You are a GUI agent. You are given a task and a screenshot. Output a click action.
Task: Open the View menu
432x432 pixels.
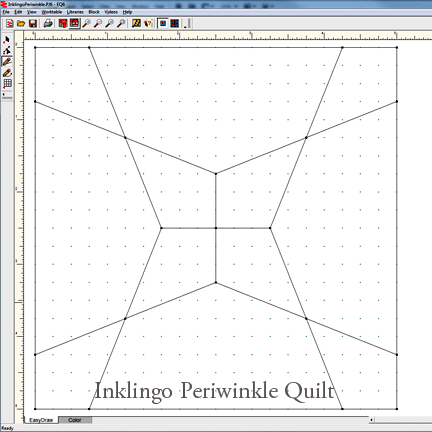point(32,12)
